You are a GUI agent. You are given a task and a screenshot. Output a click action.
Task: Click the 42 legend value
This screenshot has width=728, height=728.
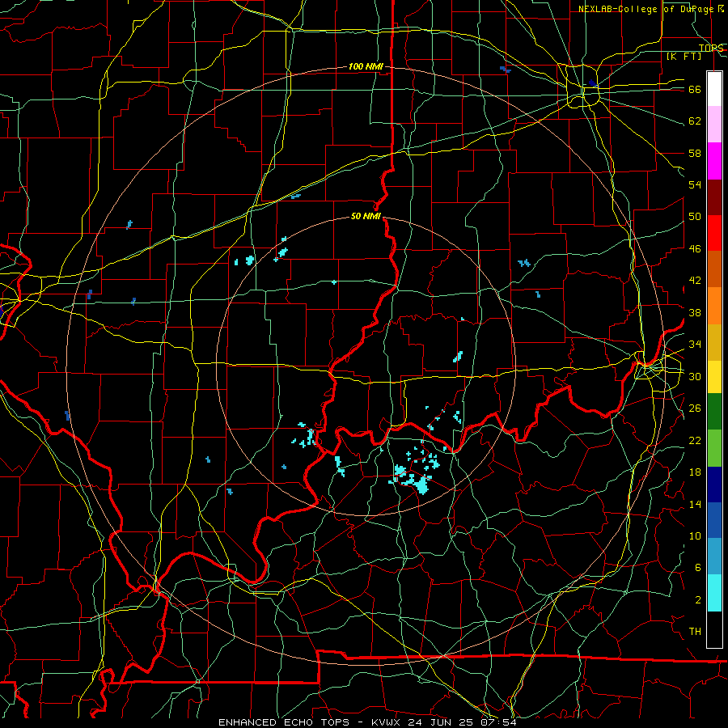coord(695,281)
